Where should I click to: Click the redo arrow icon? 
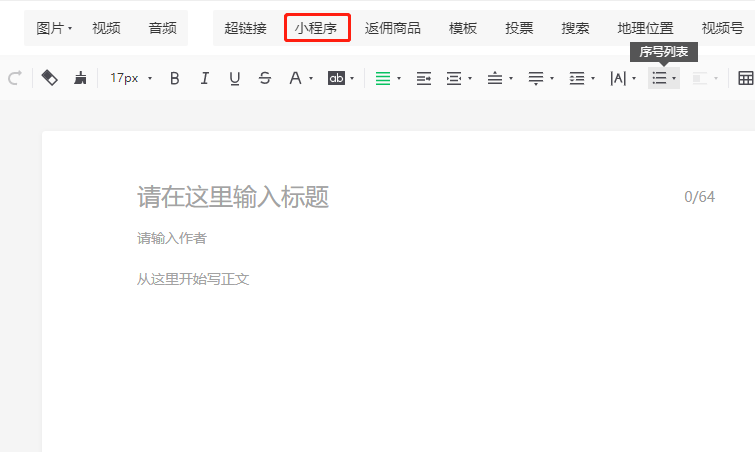14,78
